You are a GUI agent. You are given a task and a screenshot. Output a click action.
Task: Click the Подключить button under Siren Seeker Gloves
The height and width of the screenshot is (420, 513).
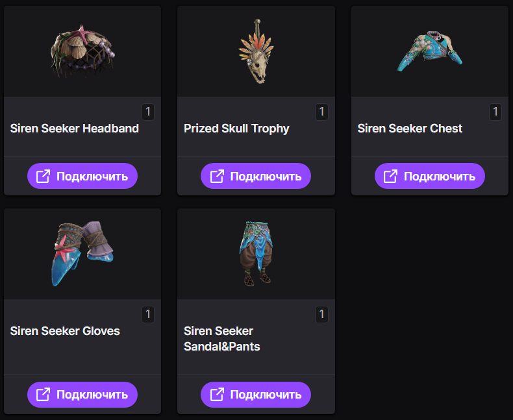[x=82, y=395]
